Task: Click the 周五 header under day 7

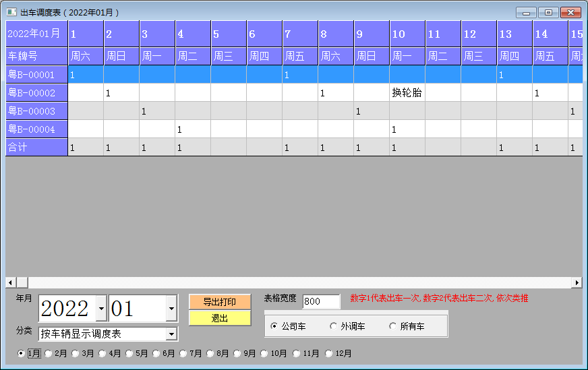Action: coord(300,56)
